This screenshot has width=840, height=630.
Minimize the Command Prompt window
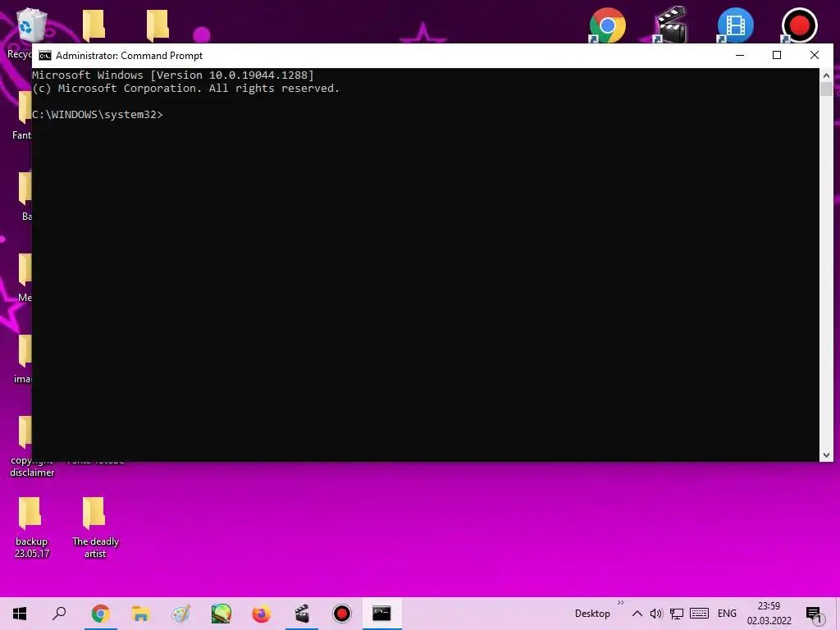pos(740,55)
